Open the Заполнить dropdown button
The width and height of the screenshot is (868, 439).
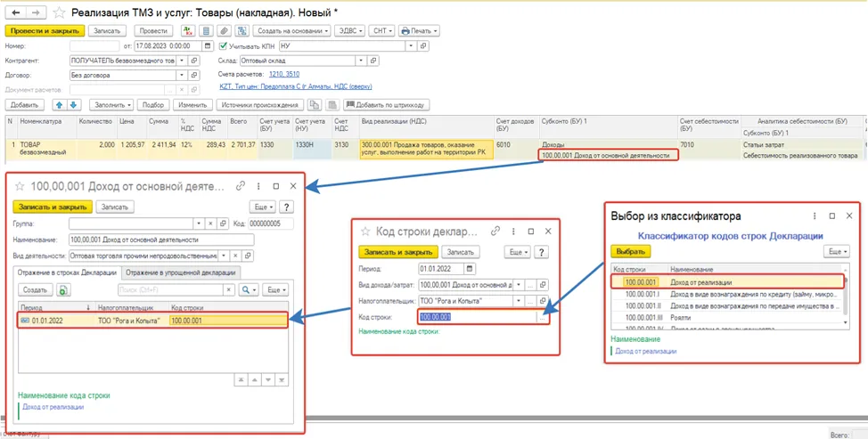point(112,104)
